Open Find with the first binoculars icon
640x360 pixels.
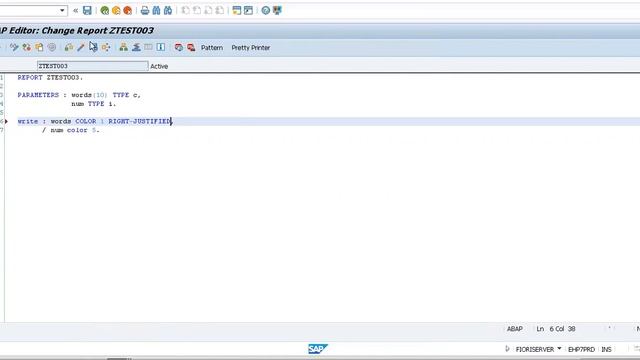coord(156,11)
